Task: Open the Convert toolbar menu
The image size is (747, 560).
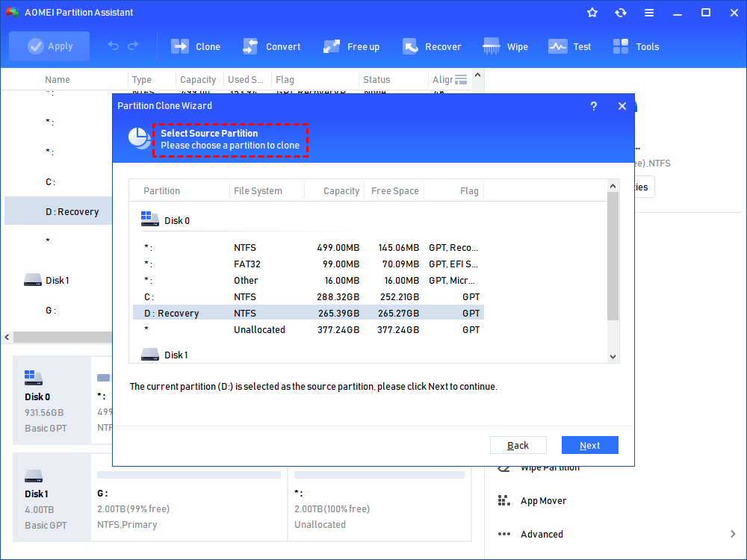Action: [272, 46]
